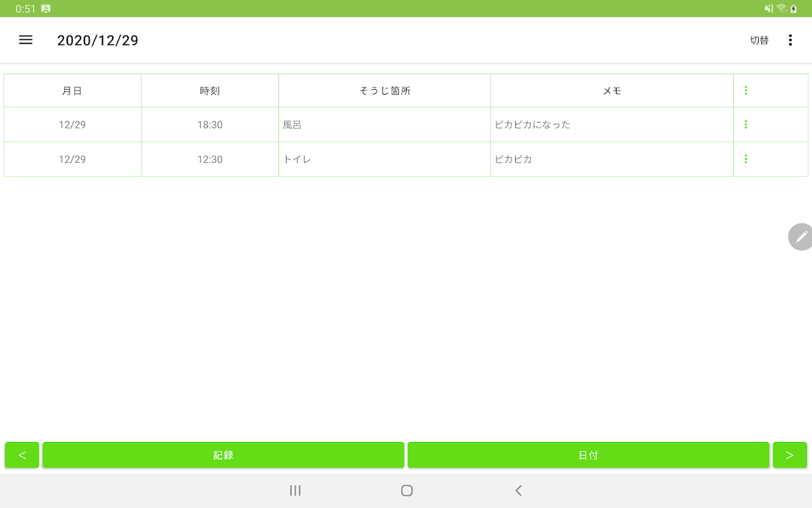Open Android recent apps

[x=295, y=490]
